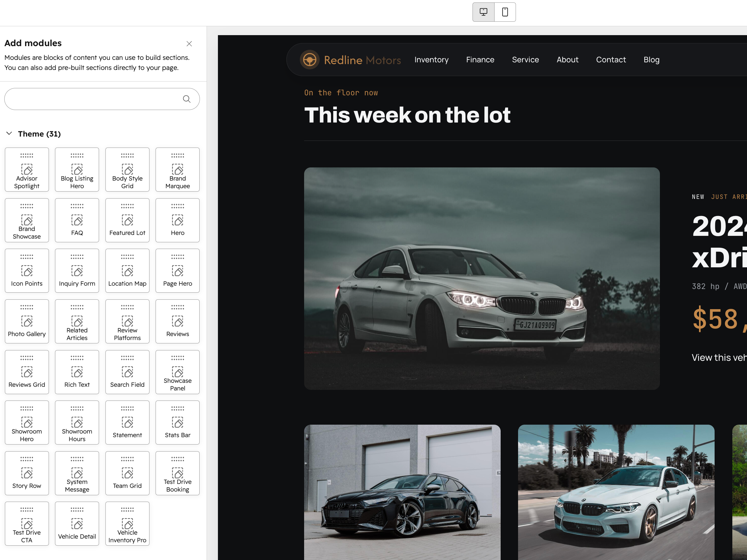Viewport: 747px width, 560px height.
Task: Select the Brand Showcase module
Action: 27,220
